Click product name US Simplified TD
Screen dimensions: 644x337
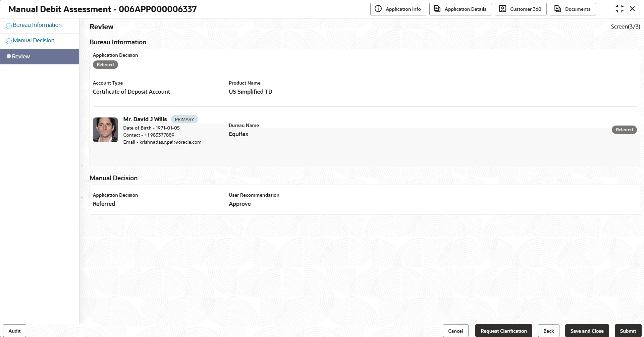pos(251,92)
